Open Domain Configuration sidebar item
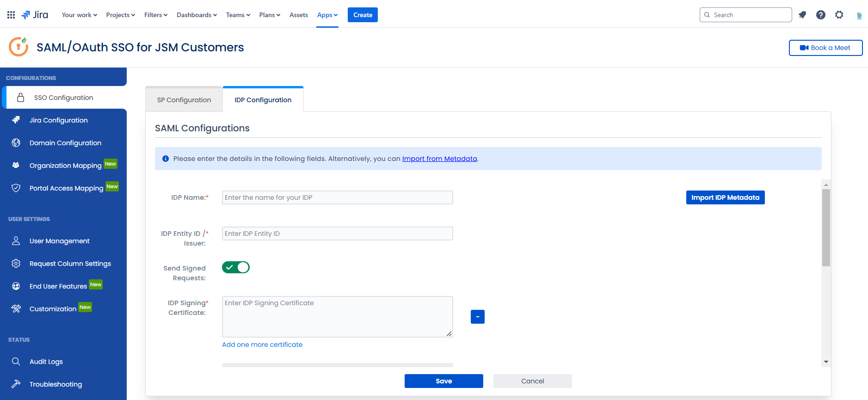This screenshot has height=400, width=868. click(63, 142)
